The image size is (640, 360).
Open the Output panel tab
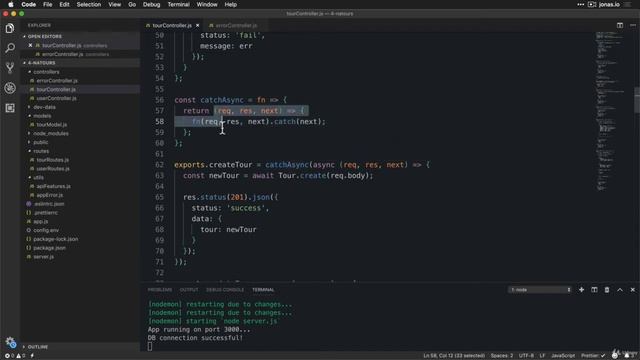(x=189, y=290)
